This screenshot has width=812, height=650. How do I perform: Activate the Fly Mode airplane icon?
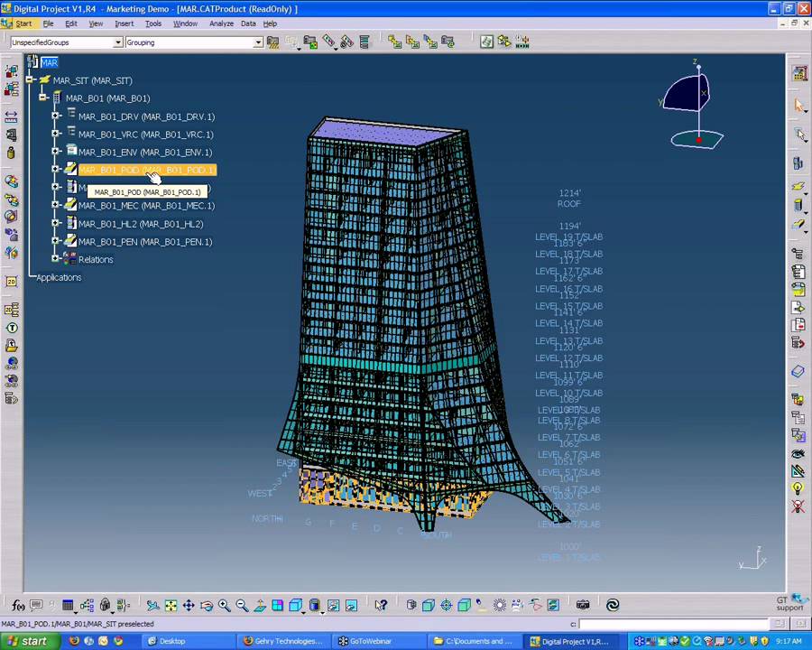[152, 605]
